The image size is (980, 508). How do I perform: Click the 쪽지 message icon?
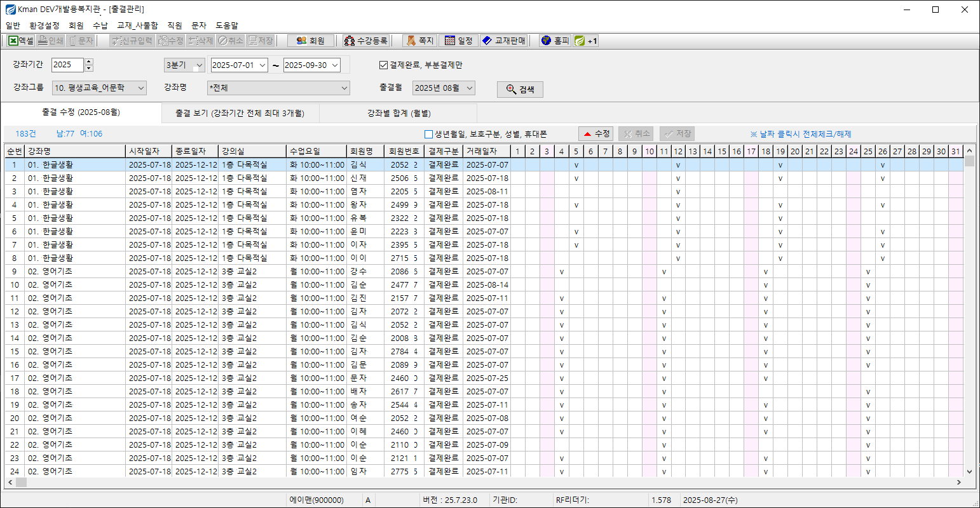pyautogui.click(x=419, y=41)
